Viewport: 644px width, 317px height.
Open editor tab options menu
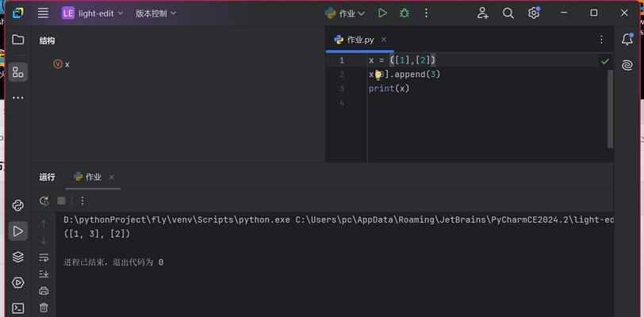pyautogui.click(x=601, y=40)
